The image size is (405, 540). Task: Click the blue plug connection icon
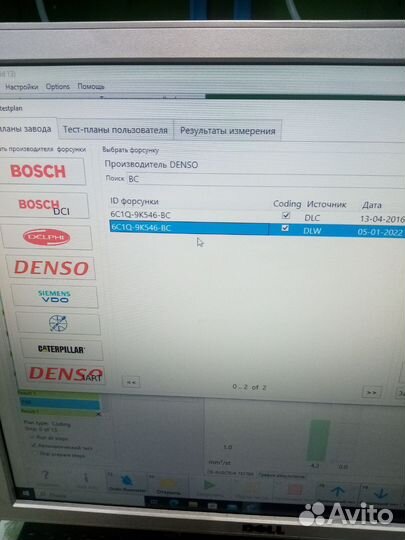(x=127, y=480)
